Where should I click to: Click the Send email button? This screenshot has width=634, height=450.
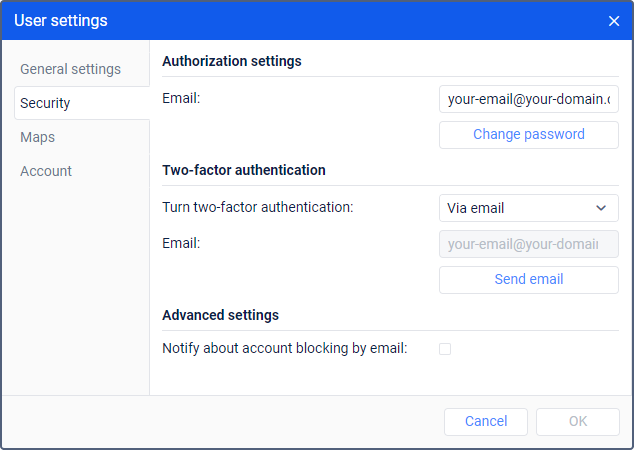pyautogui.click(x=528, y=279)
